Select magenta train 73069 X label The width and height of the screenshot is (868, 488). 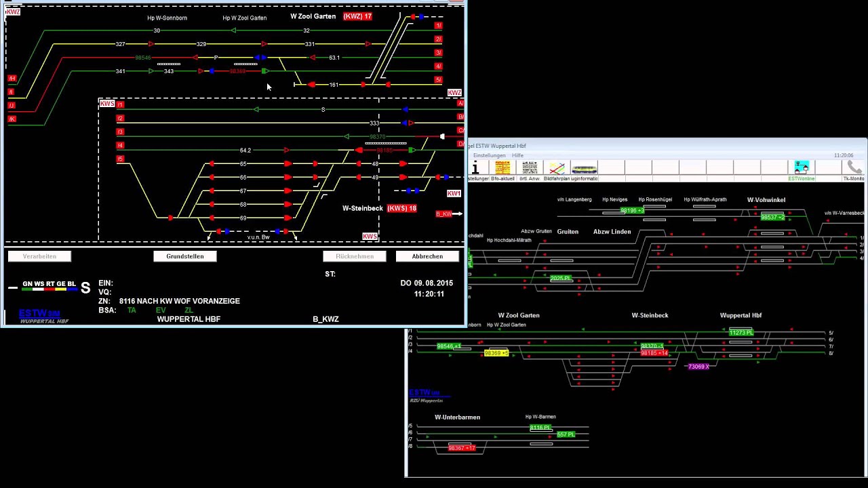pos(698,367)
